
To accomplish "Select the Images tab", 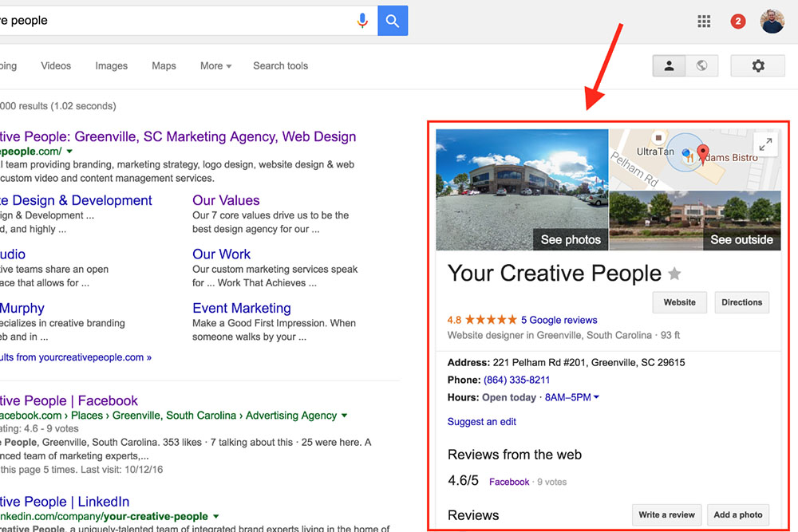I will (112, 65).
